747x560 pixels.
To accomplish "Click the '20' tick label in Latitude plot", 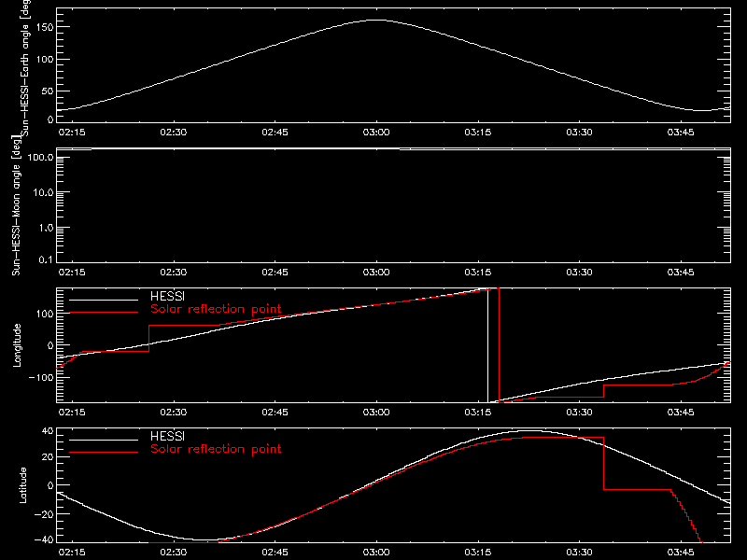I will (48, 457).
